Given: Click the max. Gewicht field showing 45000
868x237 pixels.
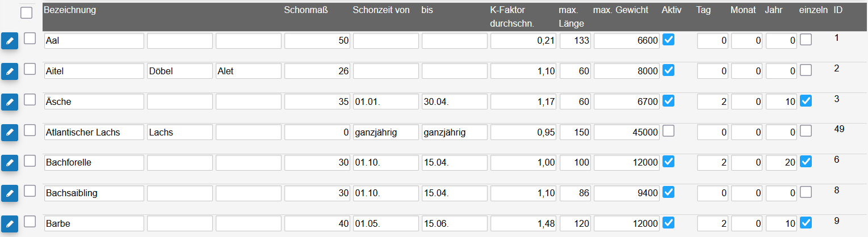Looking at the screenshot, I should point(627,132).
